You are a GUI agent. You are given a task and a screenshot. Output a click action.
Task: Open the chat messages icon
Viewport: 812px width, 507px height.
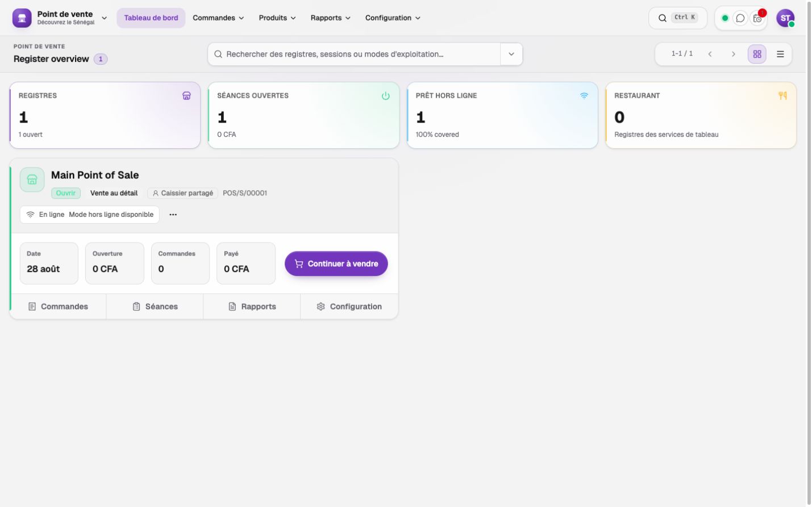tap(740, 18)
